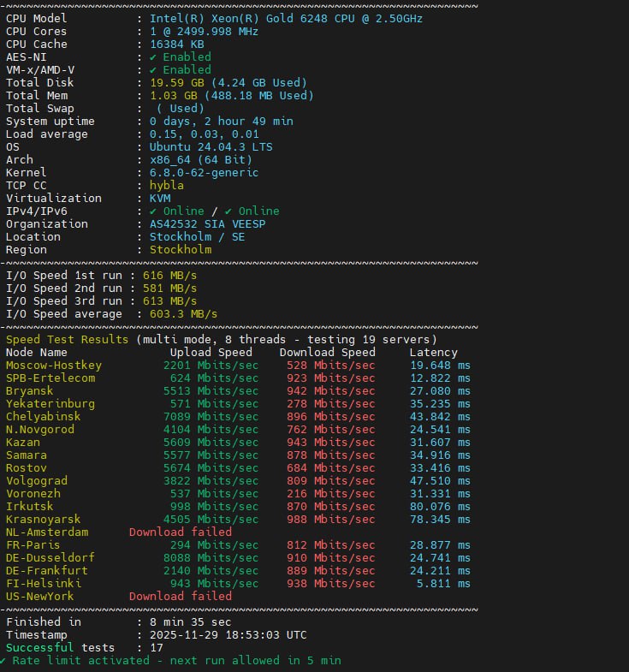Click the 'Node Name' column header
This screenshot has width=629, height=672.
click(x=37, y=353)
